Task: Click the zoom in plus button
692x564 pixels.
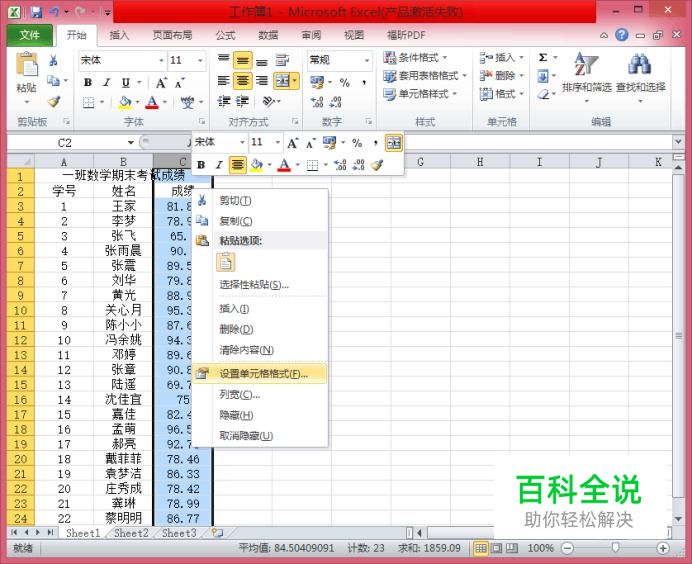Action: click(662, 548)
